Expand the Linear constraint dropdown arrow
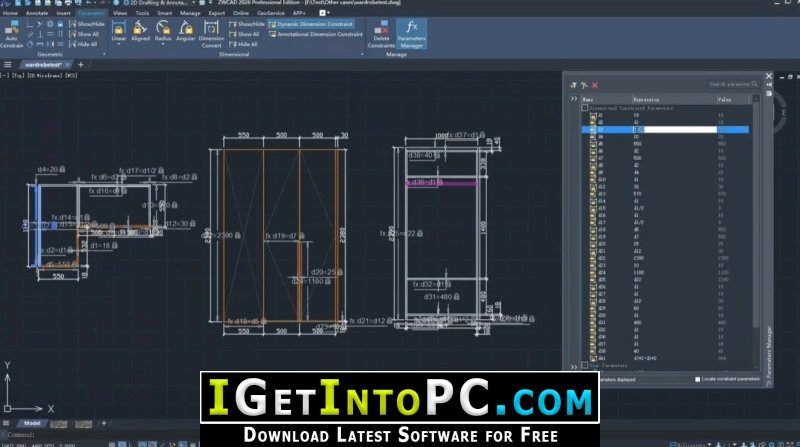Image resolution: width=800 pixels, height=447 pixels. (119, 44)
